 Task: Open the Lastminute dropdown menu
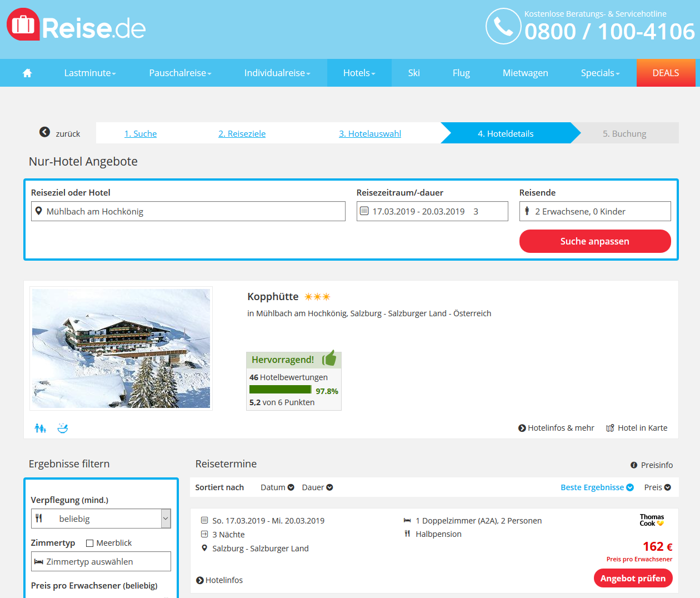click(x=90, y=73)
